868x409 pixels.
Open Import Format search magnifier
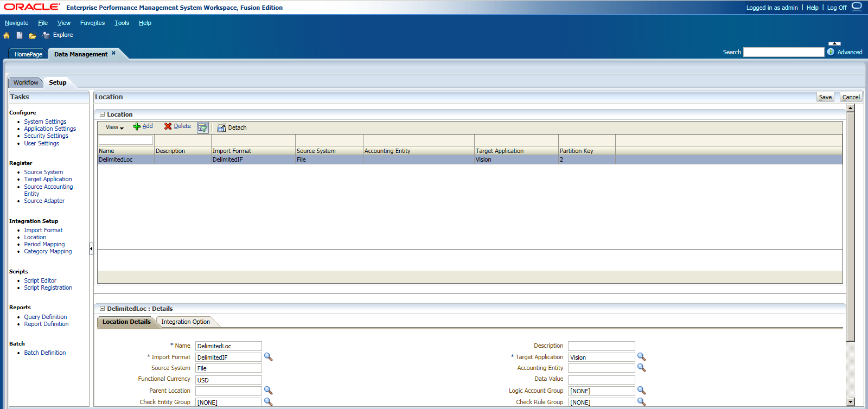[x=268, y=357]
